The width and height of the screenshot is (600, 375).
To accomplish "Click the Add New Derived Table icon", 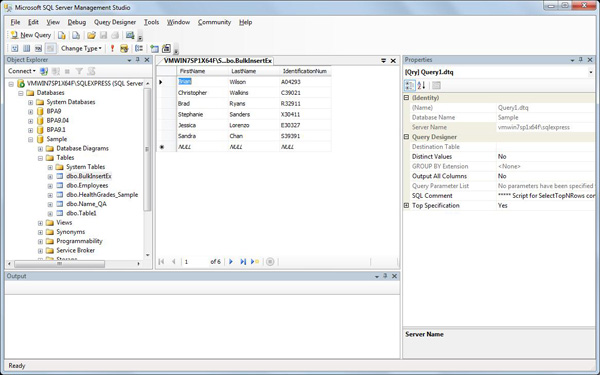I will pyautogui.click(x=166, y=49).
